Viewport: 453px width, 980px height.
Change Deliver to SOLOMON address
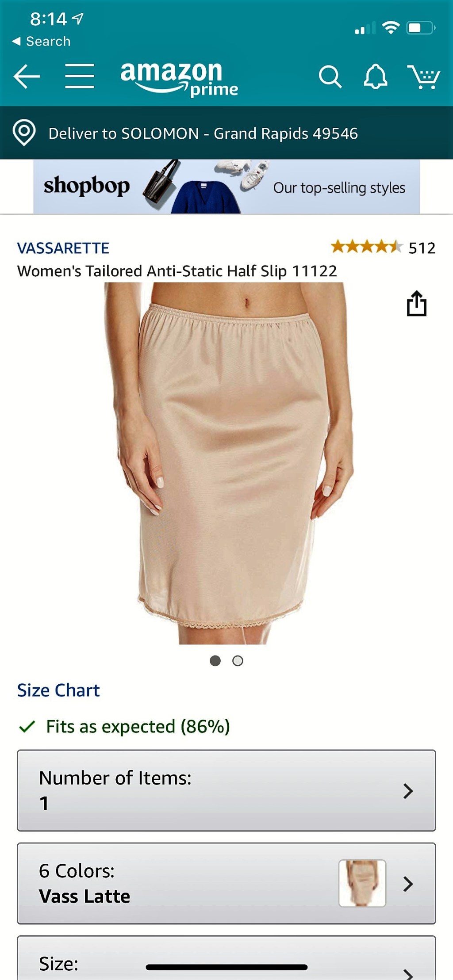click(203, 133)
